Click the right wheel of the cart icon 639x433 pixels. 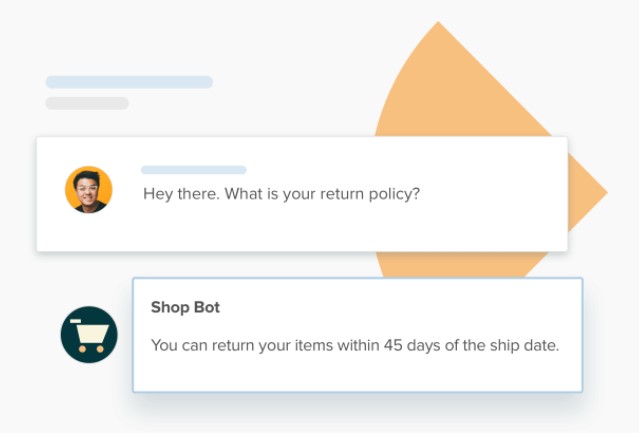coord(100,349)
